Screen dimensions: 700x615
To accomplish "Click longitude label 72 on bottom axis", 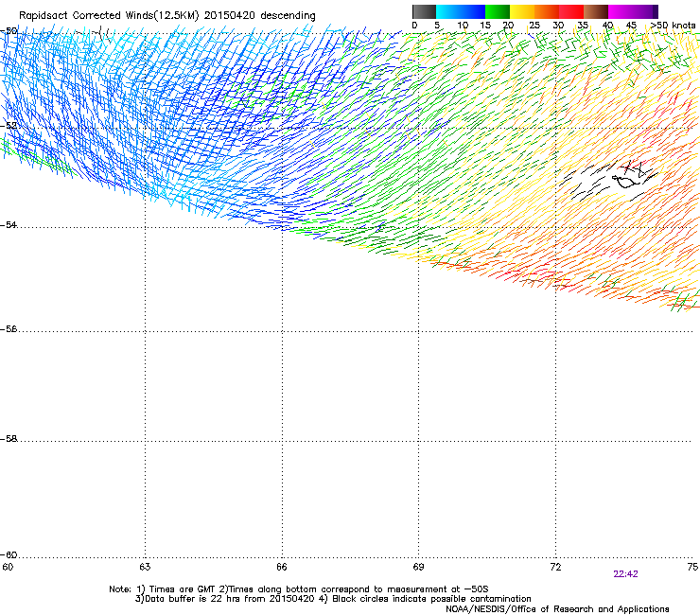I will 555,567.
